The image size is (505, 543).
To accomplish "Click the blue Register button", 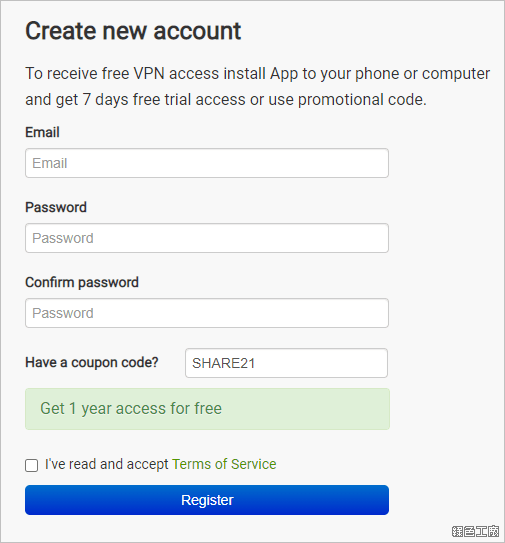I will point(207,500).
